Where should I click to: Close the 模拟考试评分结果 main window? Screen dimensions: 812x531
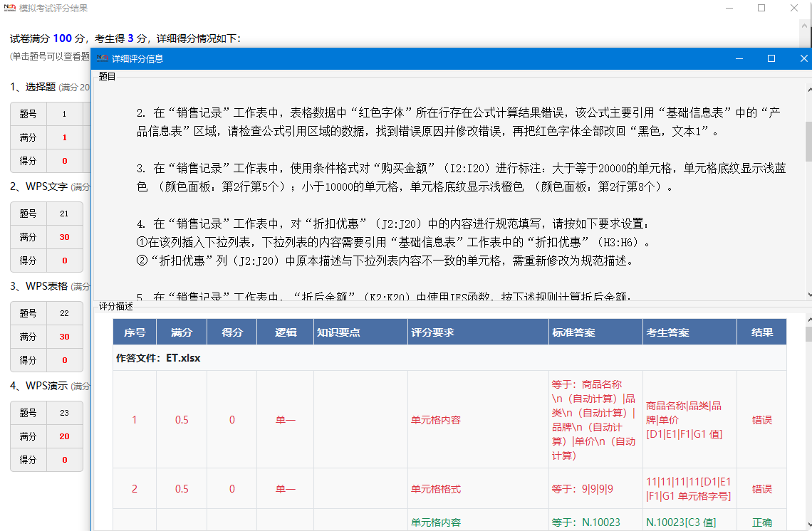[x=794, y=8]
